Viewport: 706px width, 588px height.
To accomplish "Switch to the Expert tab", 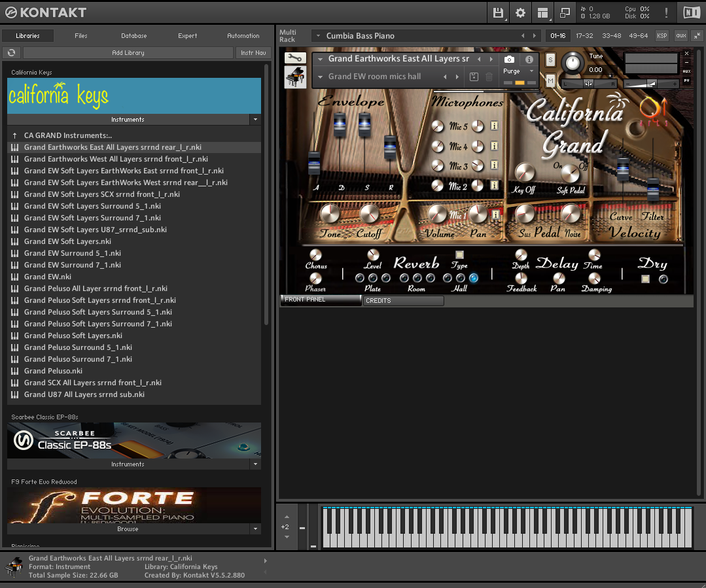I will click(x=187, y=35).
